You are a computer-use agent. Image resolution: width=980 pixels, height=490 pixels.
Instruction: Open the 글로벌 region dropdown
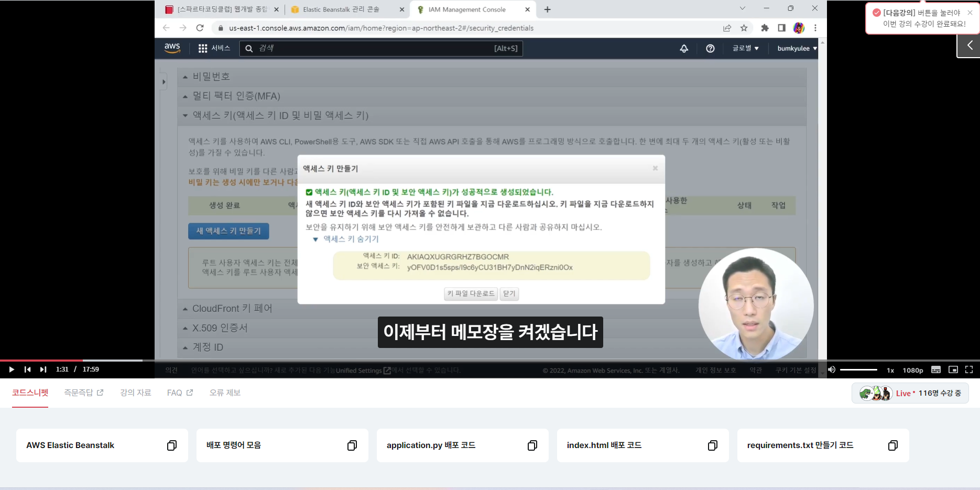pos(745,48)
